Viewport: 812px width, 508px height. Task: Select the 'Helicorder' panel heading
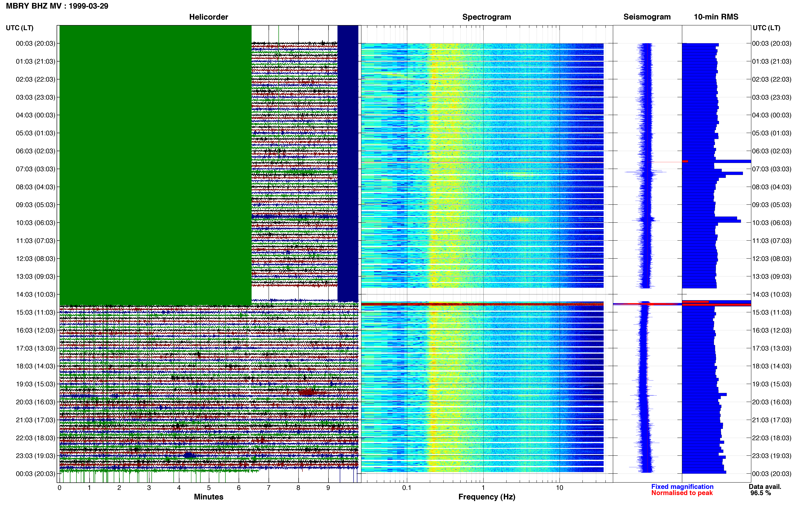209,17
